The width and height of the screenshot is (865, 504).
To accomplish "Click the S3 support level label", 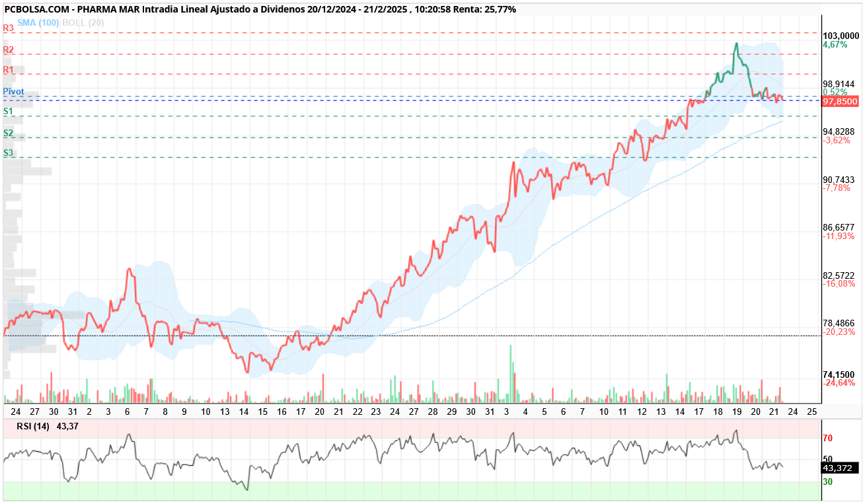I will pyautogui.click(x=9, y=153).
